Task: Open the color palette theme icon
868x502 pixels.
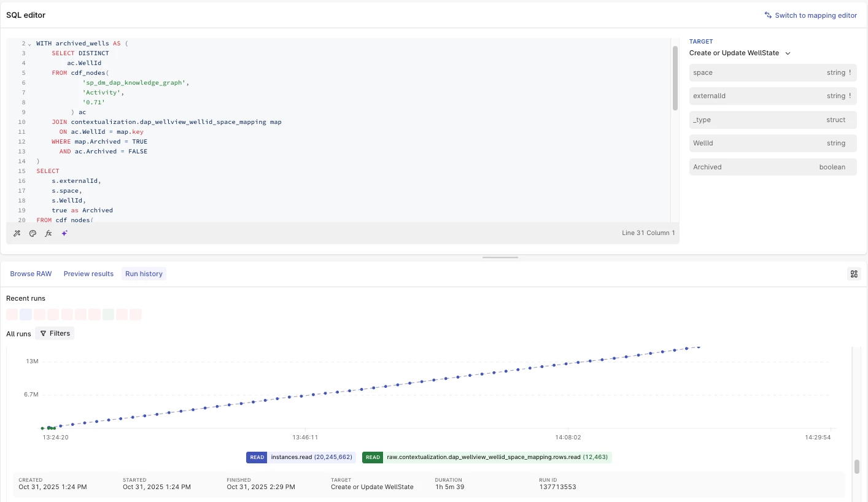Action: [33, 233]
